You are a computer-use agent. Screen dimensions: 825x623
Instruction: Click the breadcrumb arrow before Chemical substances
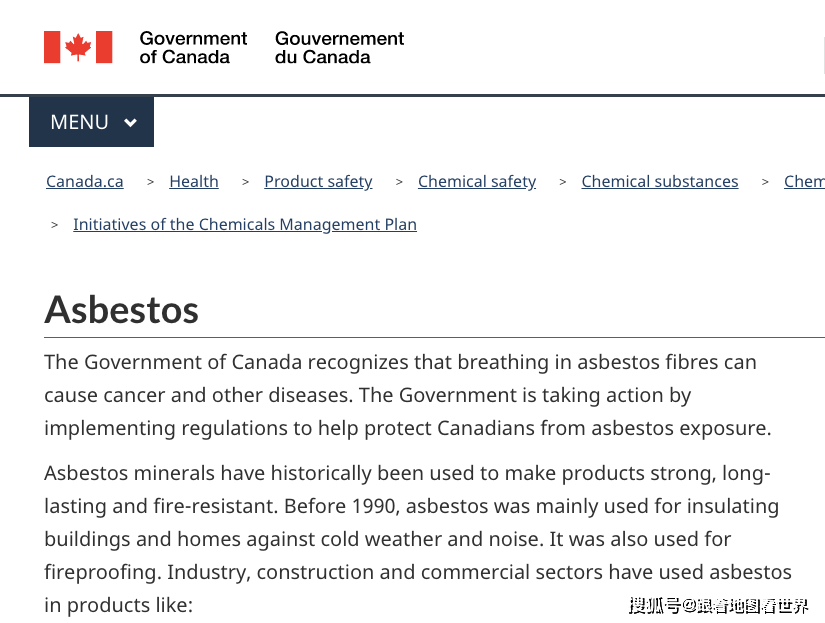click(x=563, y=182)
